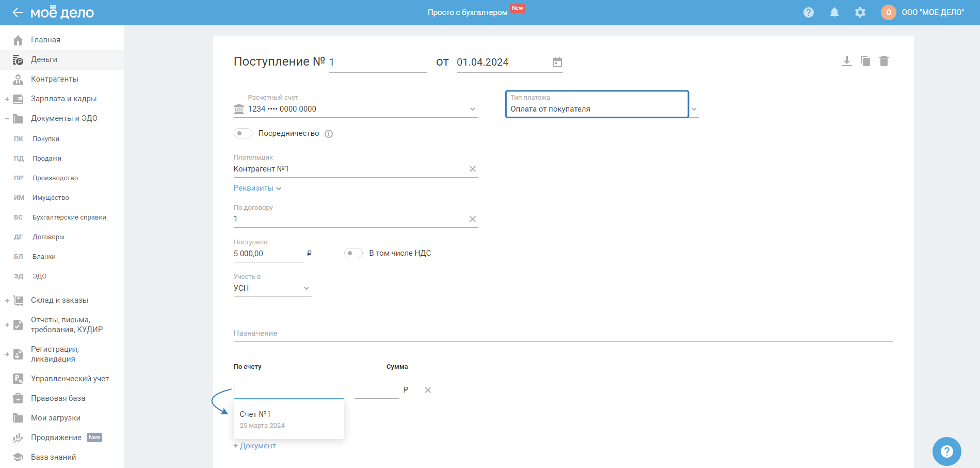Enable the Посредничество toggle

click(x=243, y=133)
